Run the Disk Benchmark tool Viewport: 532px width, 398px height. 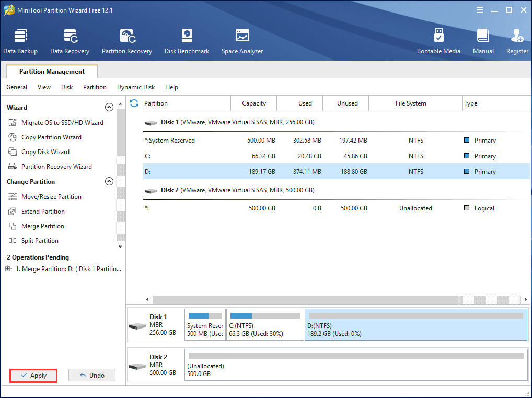click(x=187, y=41)
